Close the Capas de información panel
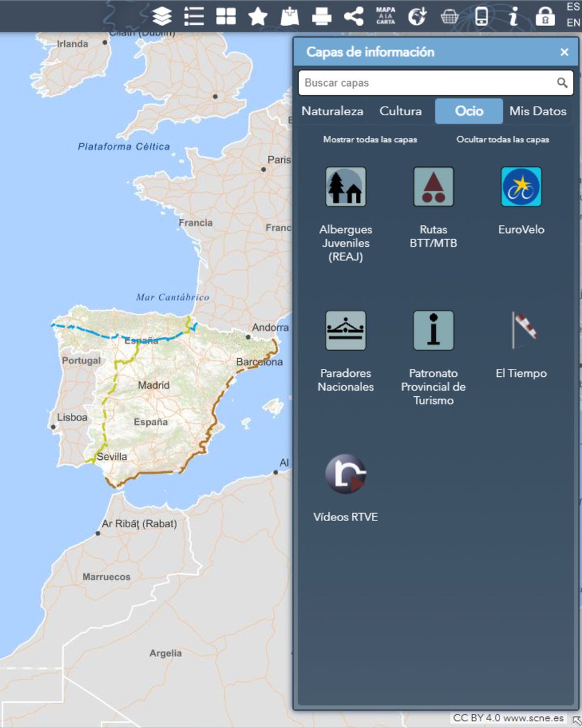The width and height of the screenshot is (582, 728). [x=564, y=52]
